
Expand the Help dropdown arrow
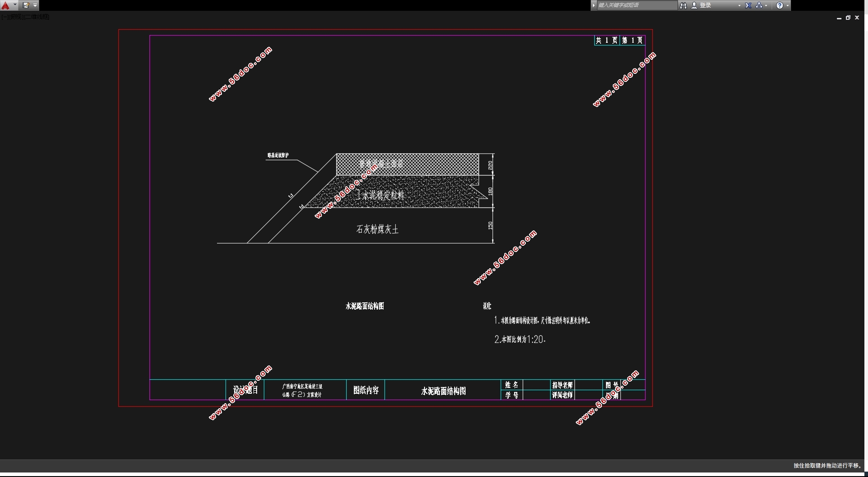point(787,5)
